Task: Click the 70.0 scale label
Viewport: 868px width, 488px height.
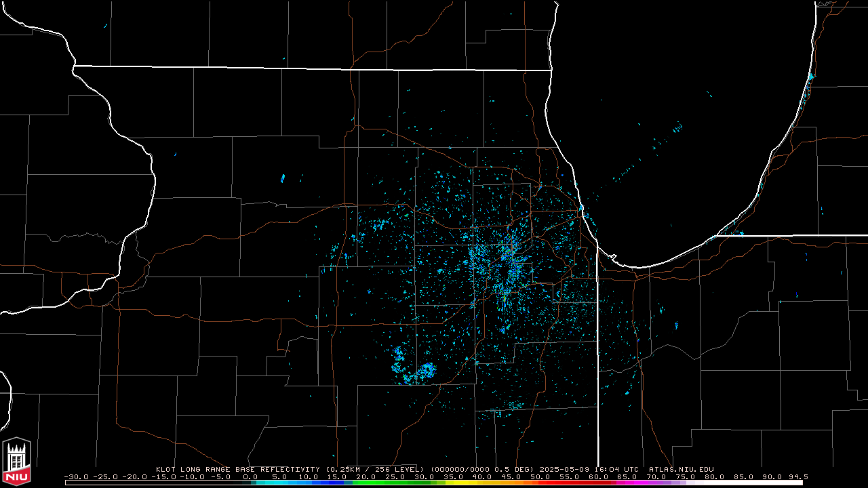Action: (656, 476)
